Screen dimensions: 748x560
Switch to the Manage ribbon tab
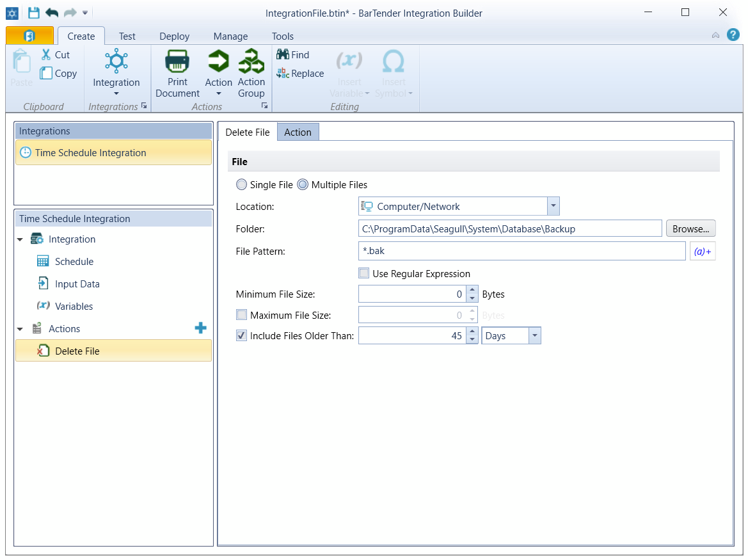pyautogui.click(x=230, y=36)
